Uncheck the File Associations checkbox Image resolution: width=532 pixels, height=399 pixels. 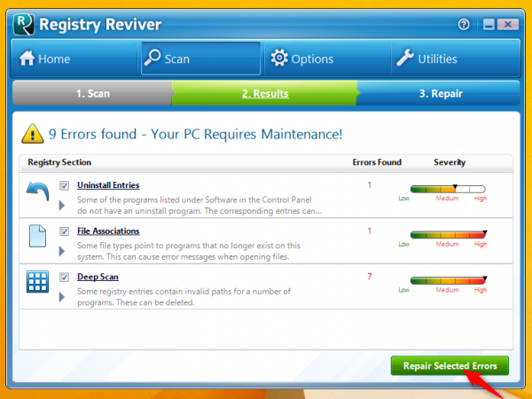click(64, 231)
